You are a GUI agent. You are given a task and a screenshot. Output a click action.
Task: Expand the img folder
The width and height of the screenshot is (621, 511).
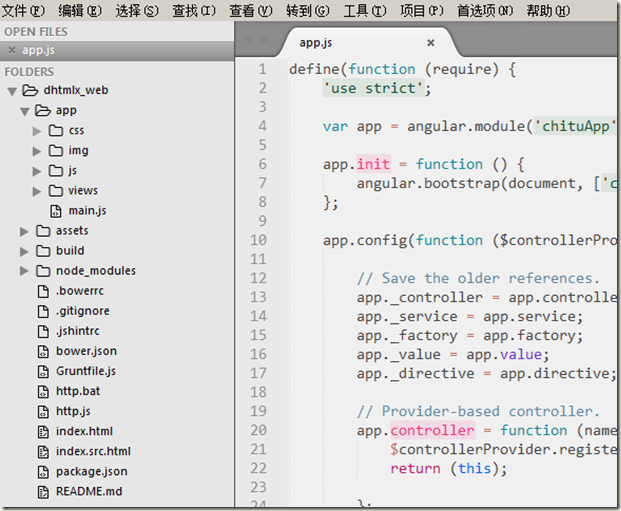coord(37,151)
